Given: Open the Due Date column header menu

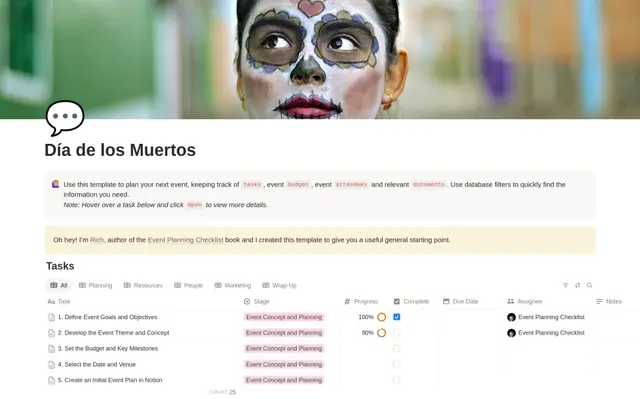Looking at the screenshot, I should [x=461, y=301].
